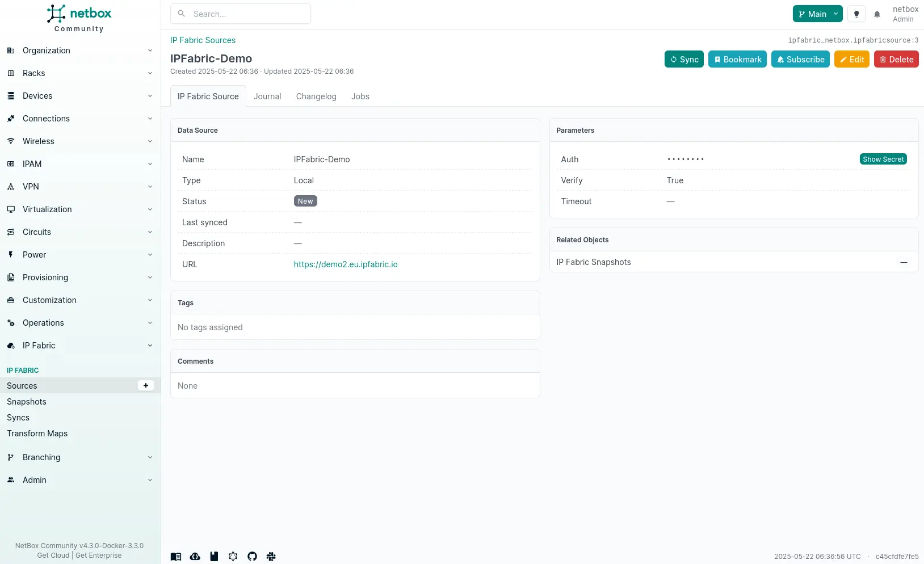Viewport: 924px width, 564px height.
Task: Reveal the Auth value with Show Secret
Action: [x=883, y=159]
